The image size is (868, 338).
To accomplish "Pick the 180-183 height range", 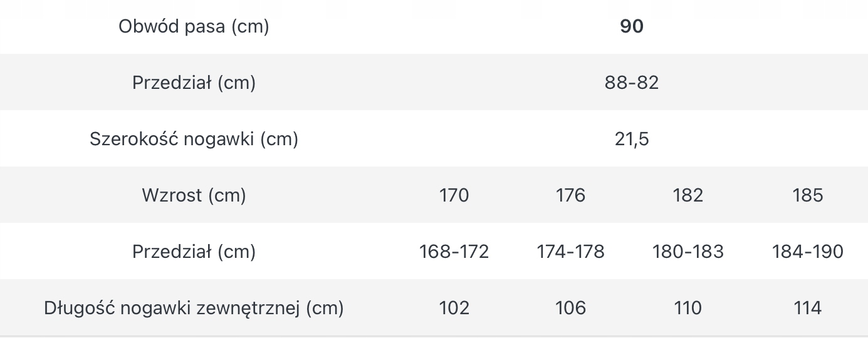I will click(x=688, y=252).
